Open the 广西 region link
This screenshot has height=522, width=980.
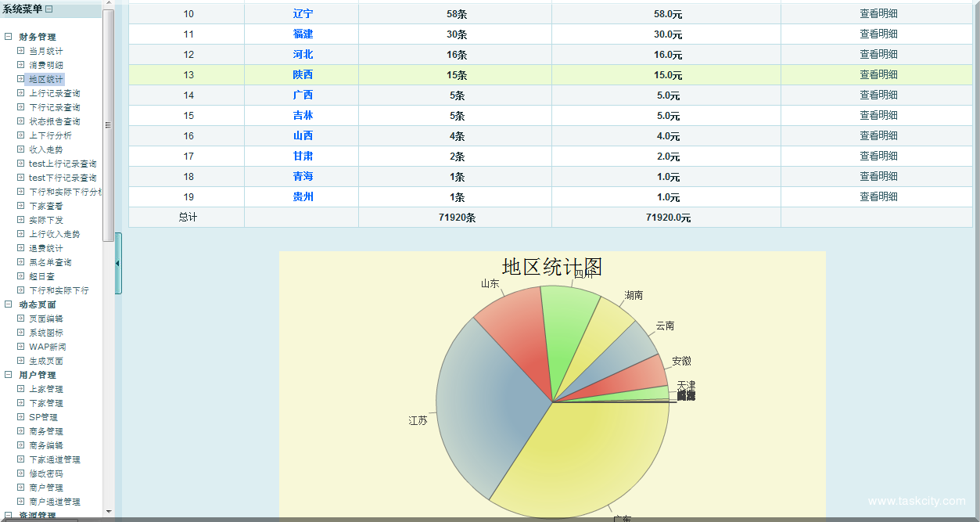click(303, 95)
